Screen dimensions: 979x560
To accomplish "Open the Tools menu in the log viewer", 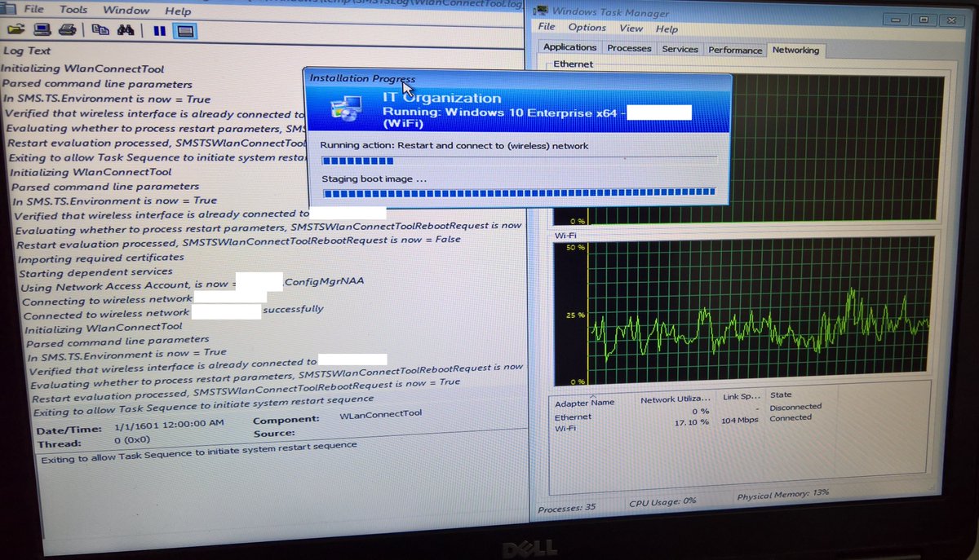I will 73,11.
